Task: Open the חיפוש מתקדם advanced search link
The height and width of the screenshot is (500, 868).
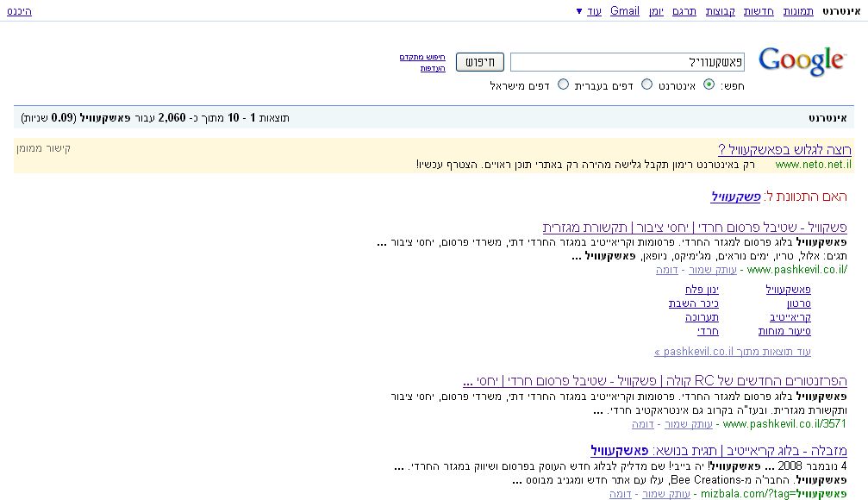Action: click(x=422, y=57)
